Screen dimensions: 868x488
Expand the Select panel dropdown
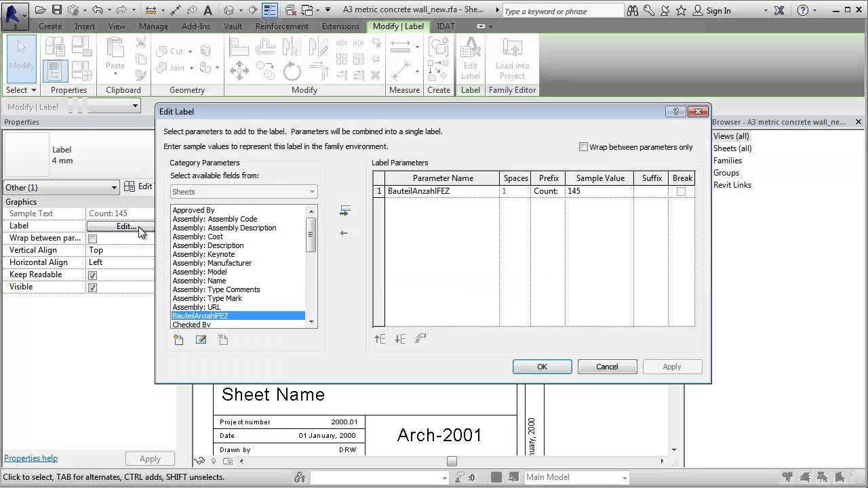(x=21, y=90)
